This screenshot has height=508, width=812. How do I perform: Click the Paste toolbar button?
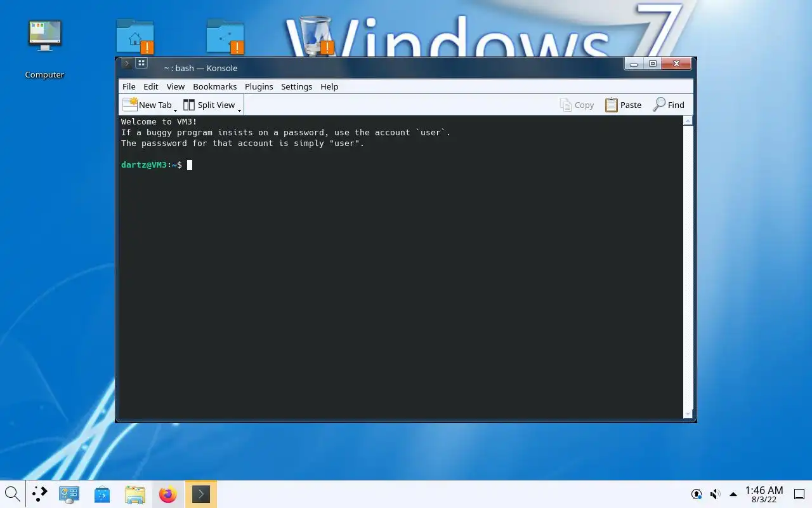point(623,105)
